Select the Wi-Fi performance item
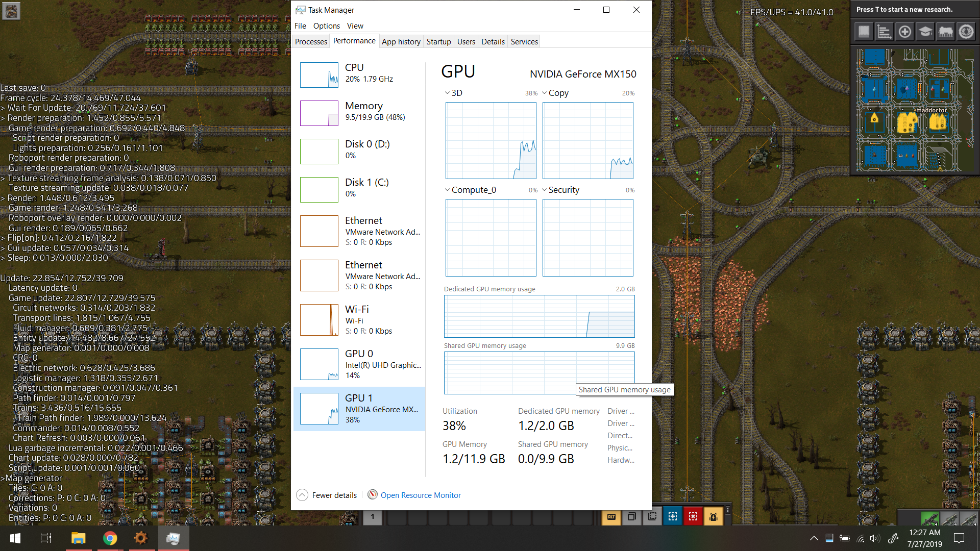Screen dimensions: 980x551 click(x=359, y=319)
